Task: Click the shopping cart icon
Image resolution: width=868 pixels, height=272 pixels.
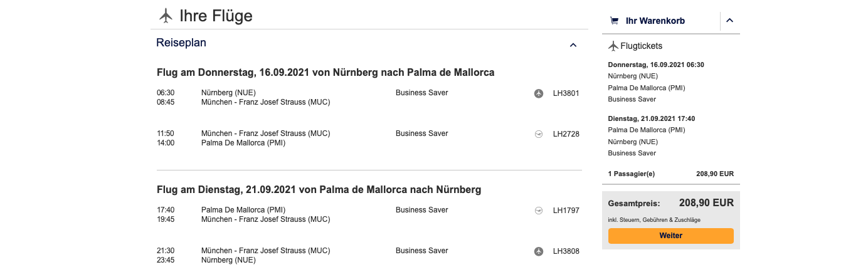Action: tap(614, 21)
